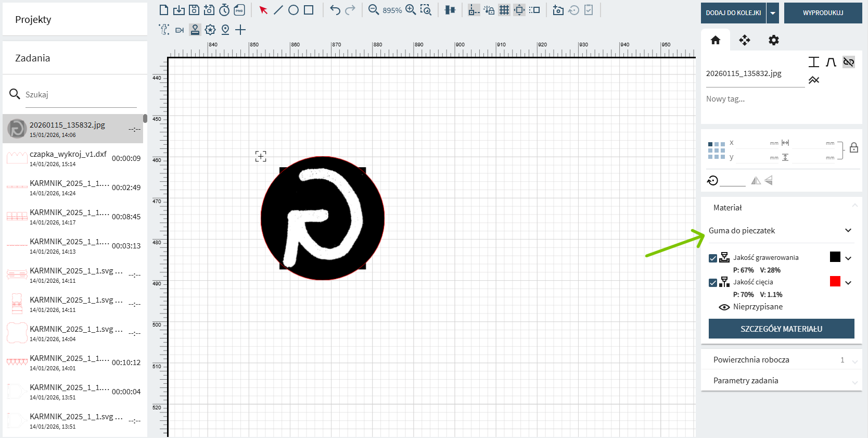Switch to the move arrows tab

click(x=745, y=40)
